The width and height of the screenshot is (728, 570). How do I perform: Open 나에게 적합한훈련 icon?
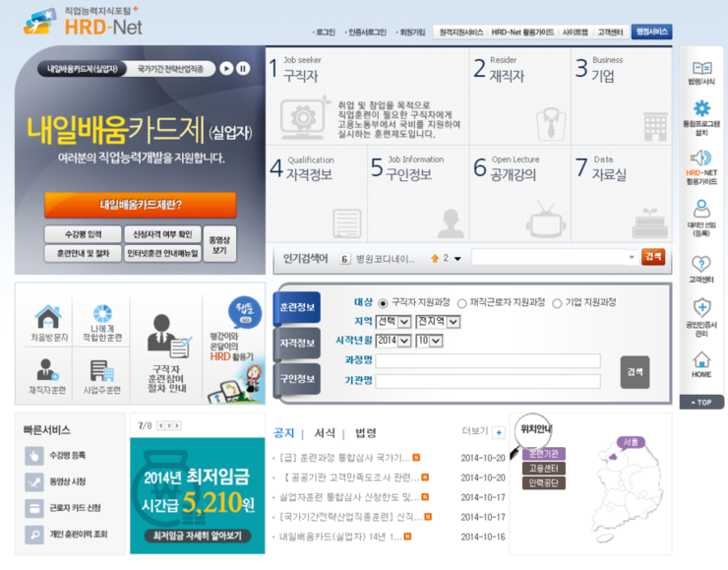click(x=102, y=314)
